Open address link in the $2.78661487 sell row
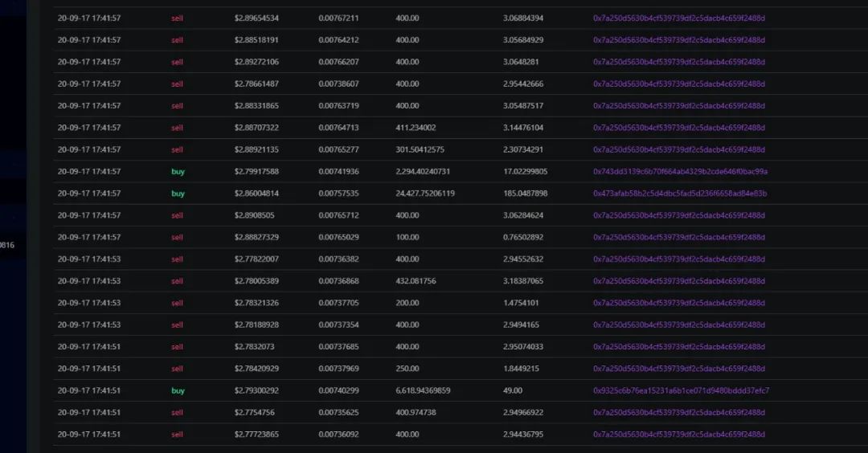The width and height of the screenshot is (868, 453). [x=678, y=84]
